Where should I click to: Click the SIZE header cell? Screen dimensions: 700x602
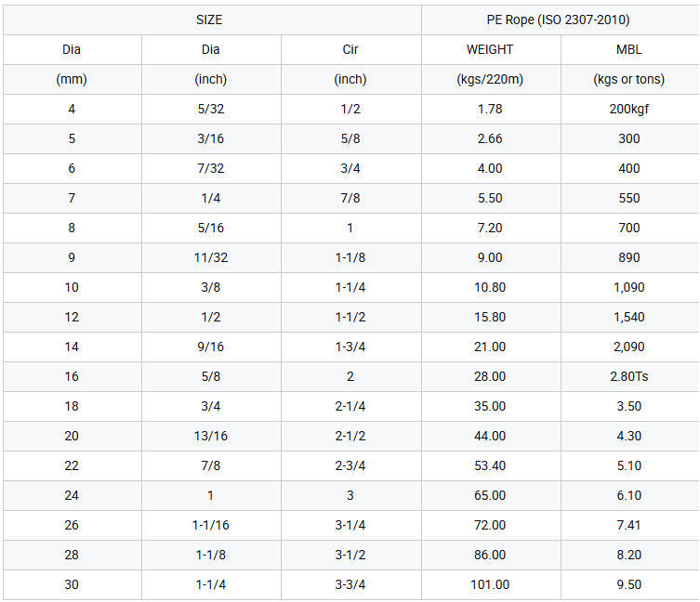point(209,20)
